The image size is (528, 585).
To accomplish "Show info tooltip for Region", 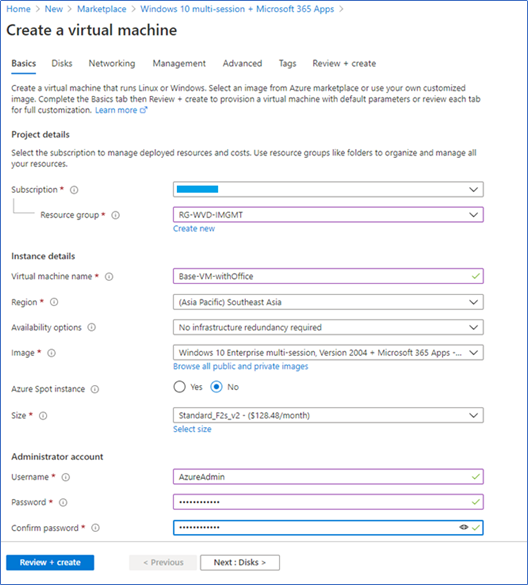I will pos(54,302).
